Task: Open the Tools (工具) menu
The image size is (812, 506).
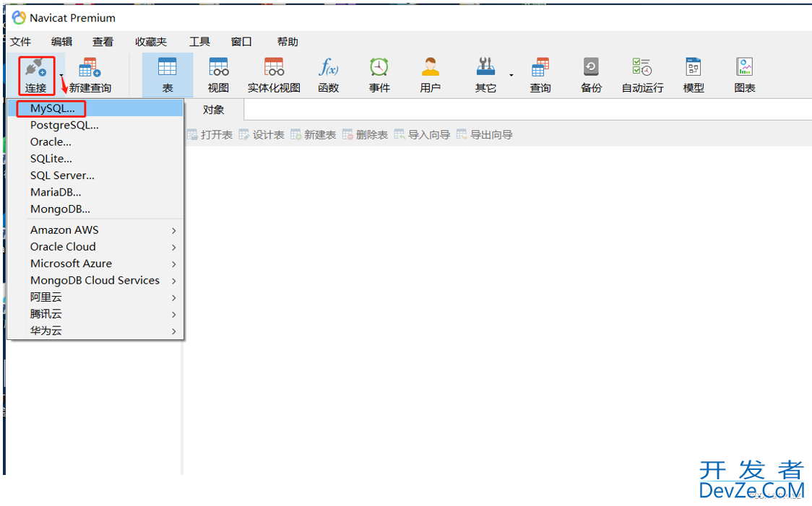Action: (199, 42)
